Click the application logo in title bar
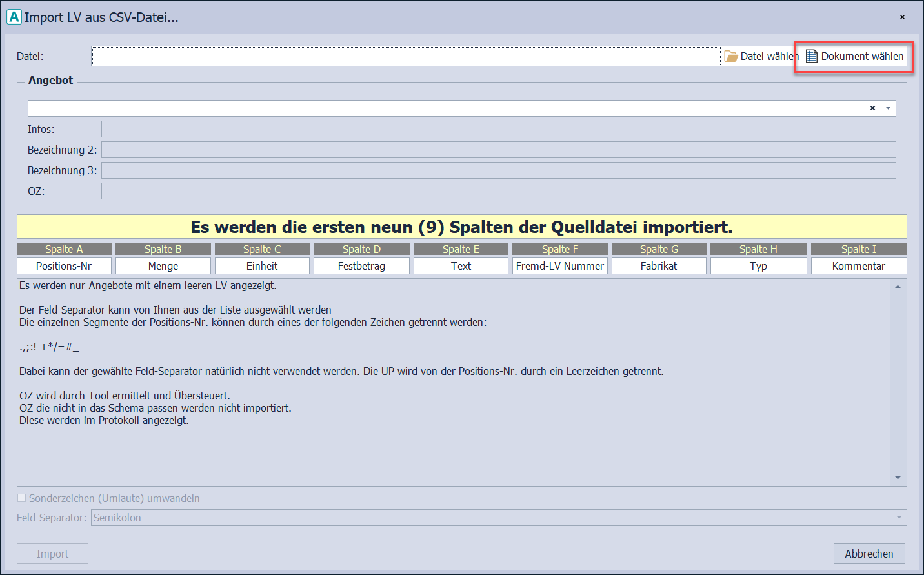The width and height of the screenshot is (924, 575). tap(14, 17)
